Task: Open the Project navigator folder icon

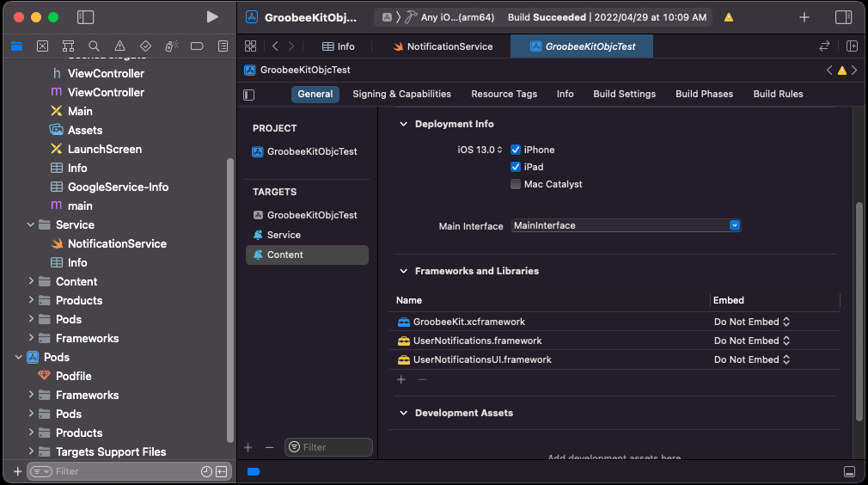Action: coord(16,46)
